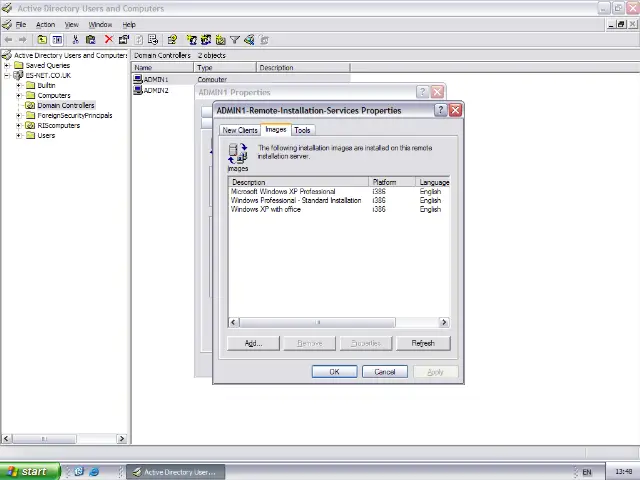Image resolution: width=640 pixels, height=480 pixels.
Task: Expand the Users folder node
Action: pyautogui.click(x=18, y=136)
